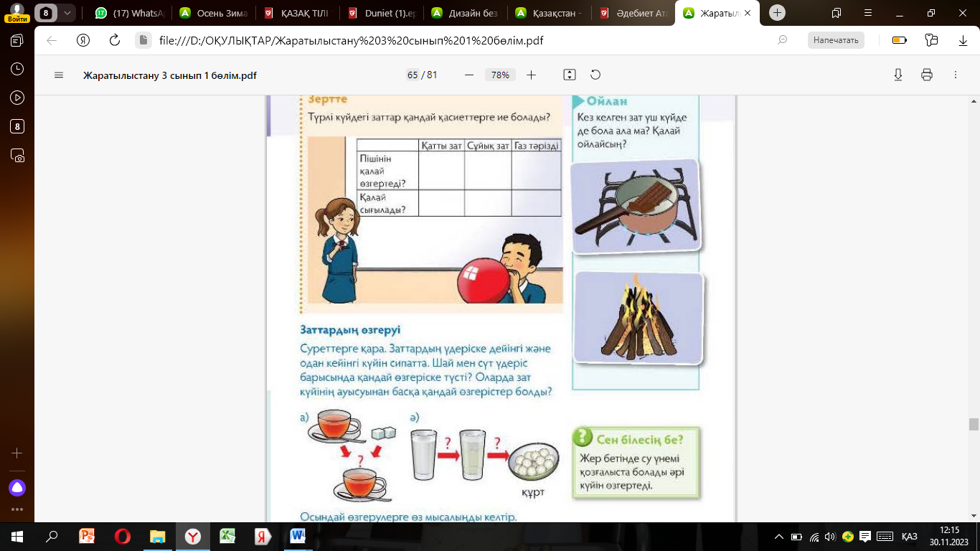Click the address bar URL
980x551 pixels.
tap(352, 40)
